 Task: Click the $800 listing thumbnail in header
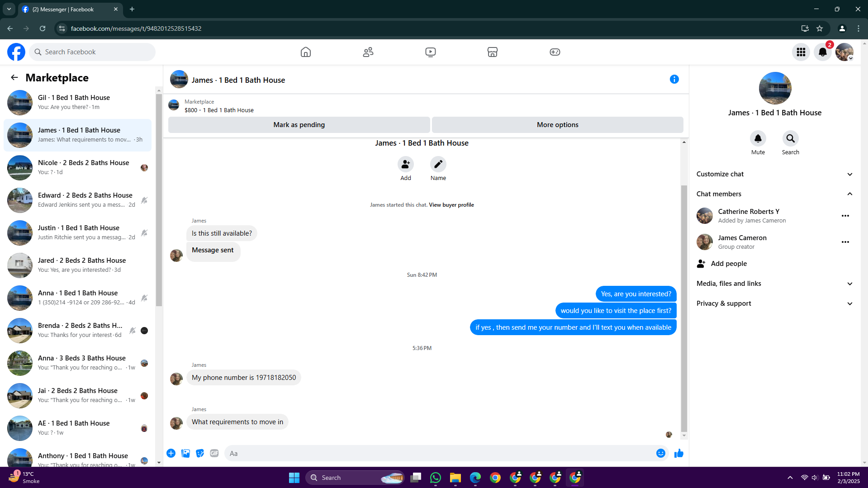point(174,106)
